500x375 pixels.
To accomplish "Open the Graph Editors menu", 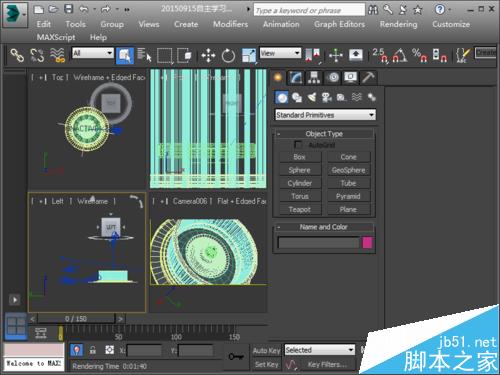I will (x=339, y=24).
